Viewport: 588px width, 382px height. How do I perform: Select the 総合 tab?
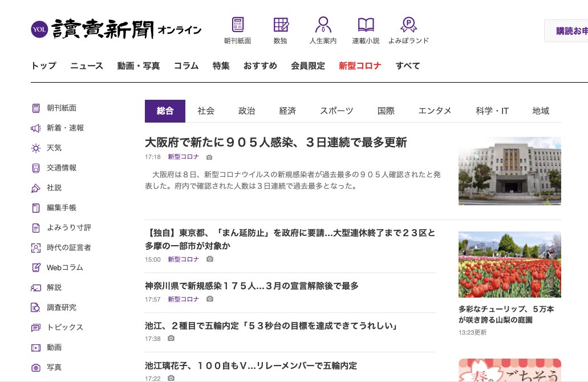tap(165, 111)
